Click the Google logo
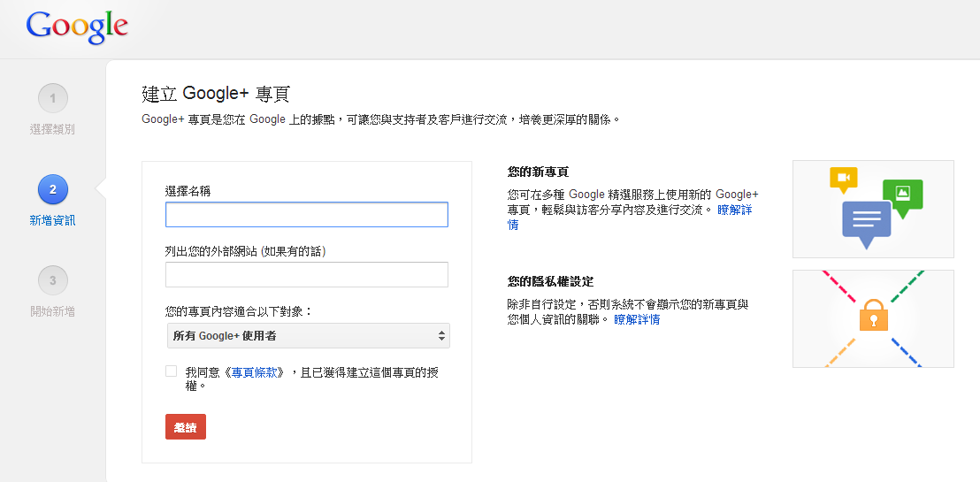This screenshot has height=482, width=980. click(x=77, y=27)
